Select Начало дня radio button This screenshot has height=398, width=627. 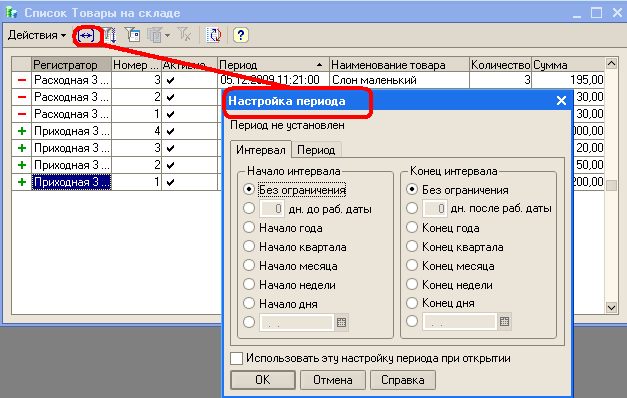[249, 303]
